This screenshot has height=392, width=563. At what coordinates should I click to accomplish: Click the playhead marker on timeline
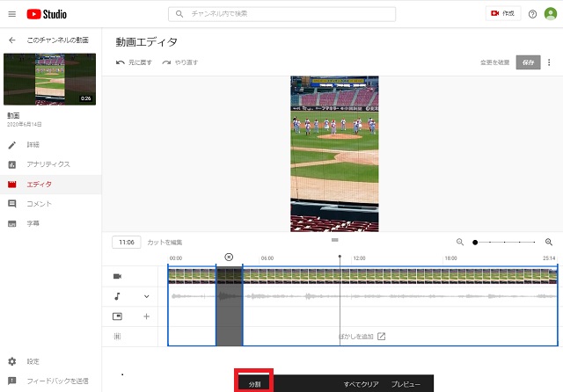340,257
